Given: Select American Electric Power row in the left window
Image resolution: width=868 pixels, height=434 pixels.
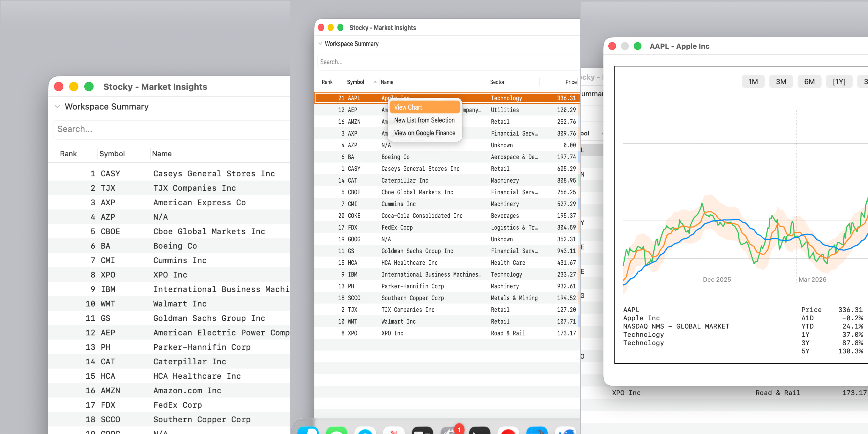Looking at the screenshot, I should pos(169,333).
